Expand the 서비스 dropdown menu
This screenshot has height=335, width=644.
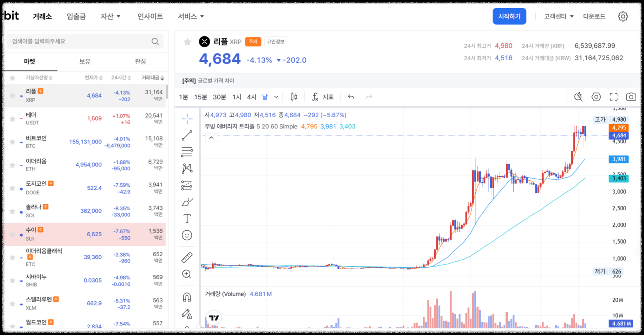(x=191, y=16)
